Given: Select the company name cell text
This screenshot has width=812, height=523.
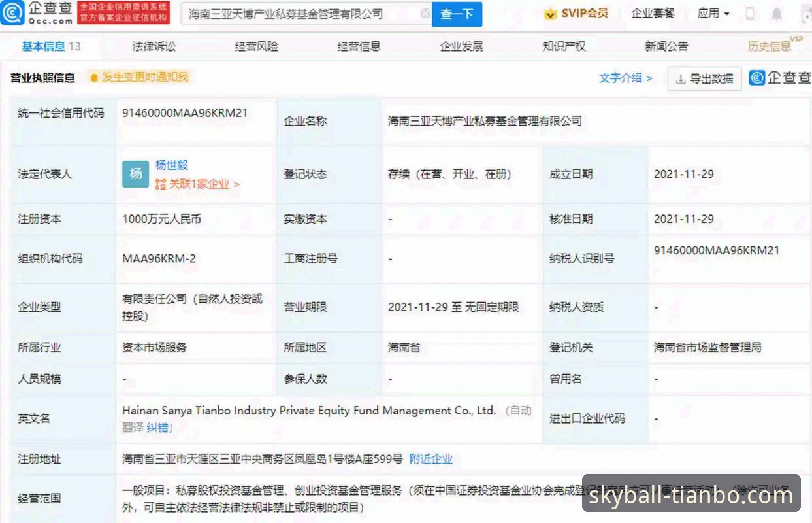Looking at the screenshot, I should coord(485,121).
